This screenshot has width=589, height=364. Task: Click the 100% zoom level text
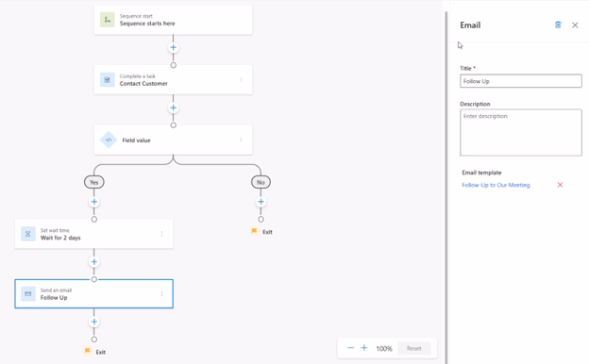point(384,349)
